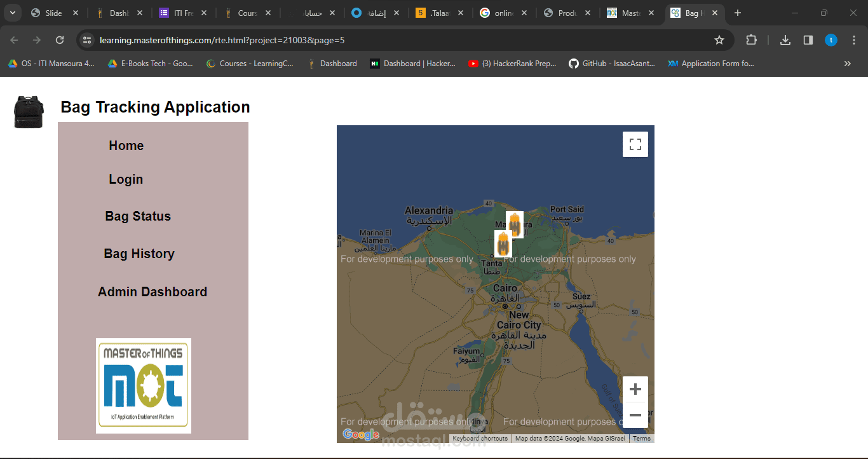
Task: Reload the page with refresh button
Action: 60,40
